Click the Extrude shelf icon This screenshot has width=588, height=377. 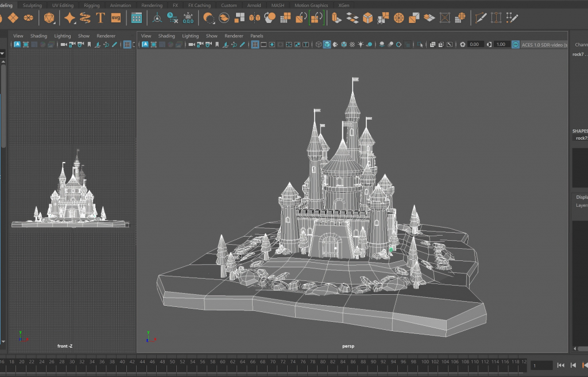pos(336,18)
